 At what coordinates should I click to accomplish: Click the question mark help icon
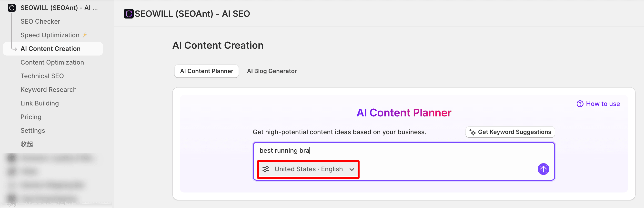[x=580, y=104]
